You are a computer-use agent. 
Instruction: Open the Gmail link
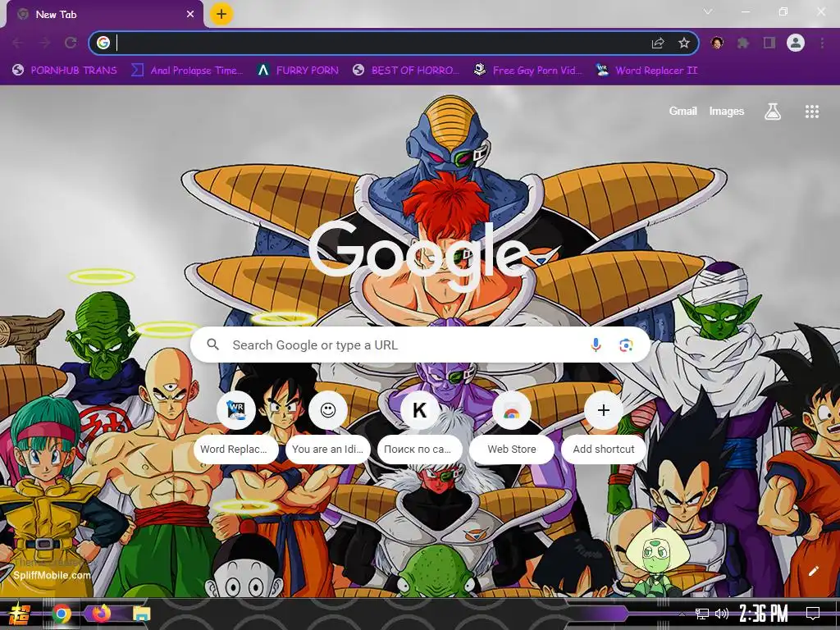[x=682, y=112]
